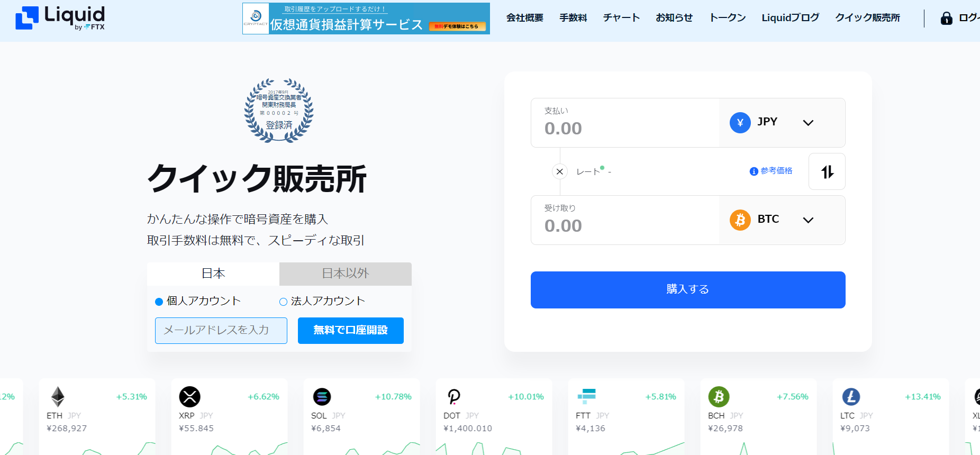Click the Solana SOL icon
Screen dimensions: 980x455
[322, 397]
